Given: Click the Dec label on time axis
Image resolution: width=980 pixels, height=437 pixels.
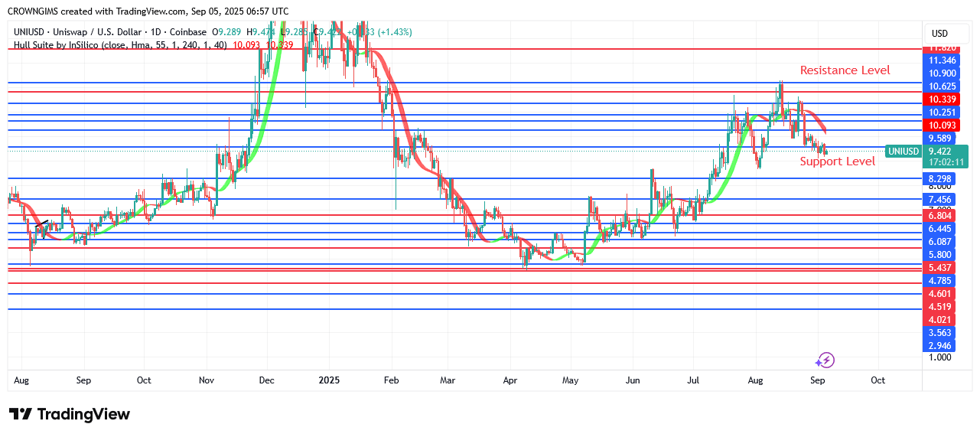Looking at the screenshot, I should [x=266, y=380].
